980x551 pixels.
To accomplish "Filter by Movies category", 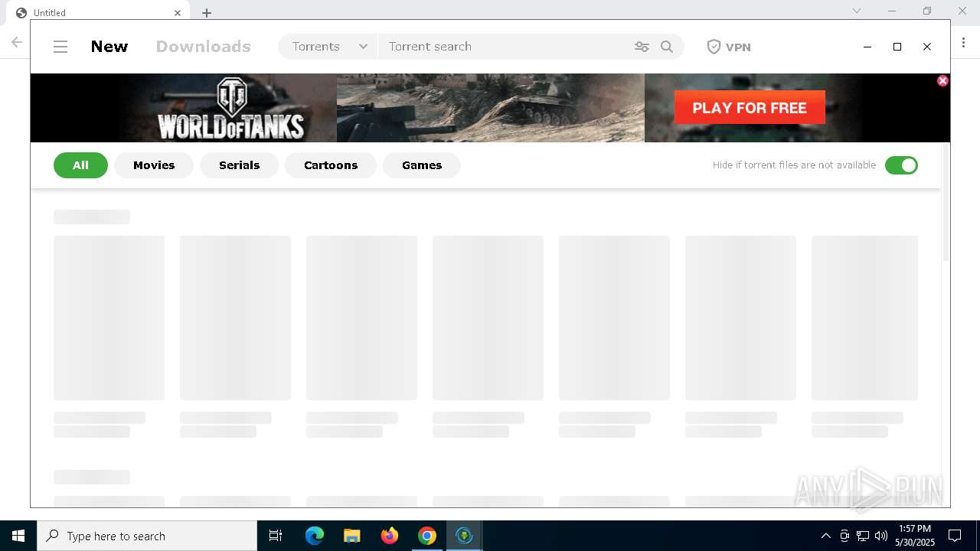I will (x=154, y=165).
